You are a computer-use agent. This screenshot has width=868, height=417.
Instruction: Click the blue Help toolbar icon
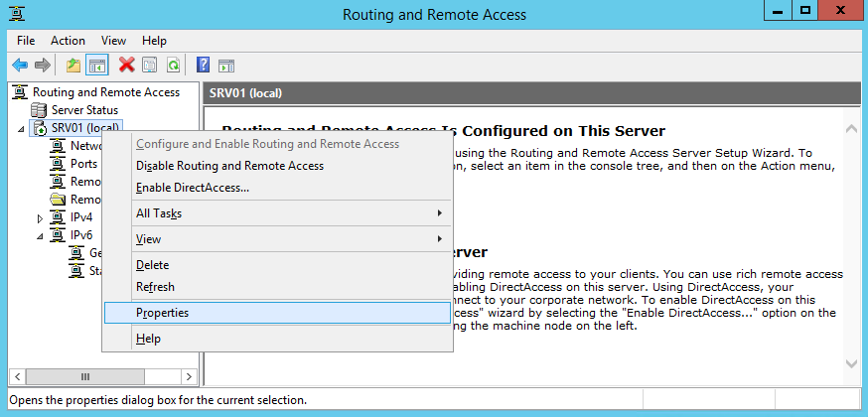tap(203, 66)
